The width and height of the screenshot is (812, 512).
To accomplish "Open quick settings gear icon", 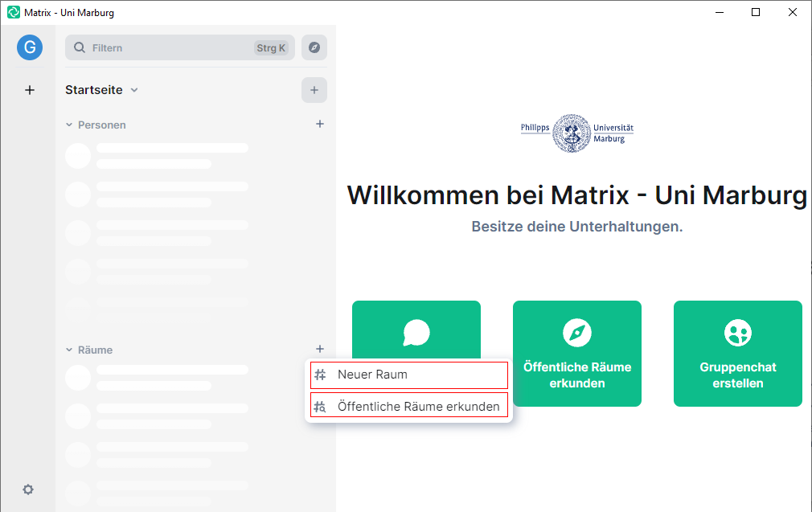I will pos(28,489).
